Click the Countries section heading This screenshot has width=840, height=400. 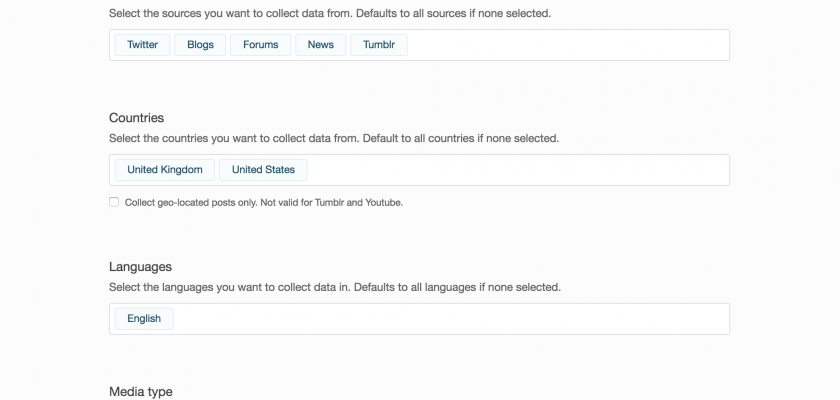click(136, 118)
